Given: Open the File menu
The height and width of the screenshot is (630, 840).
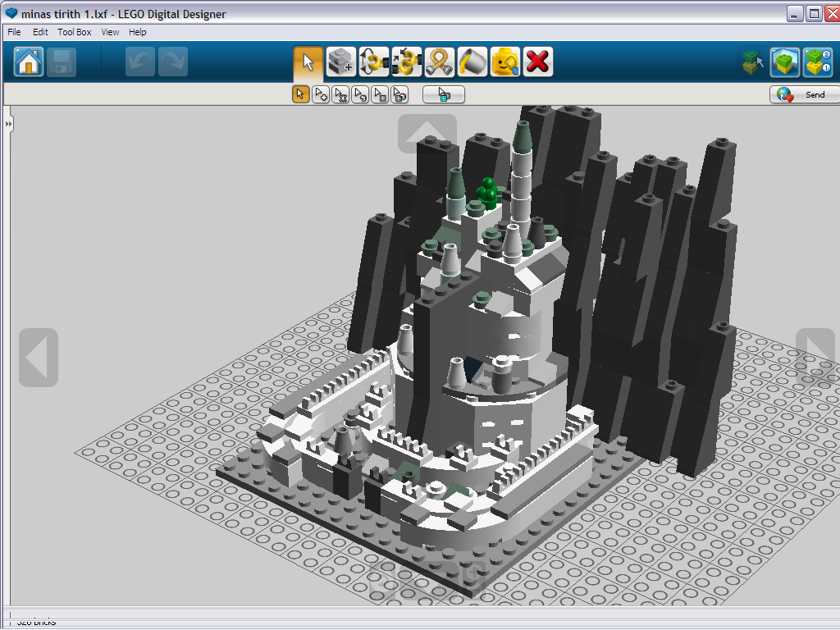Looking at the screenshot, I should [x=14, y=32].
